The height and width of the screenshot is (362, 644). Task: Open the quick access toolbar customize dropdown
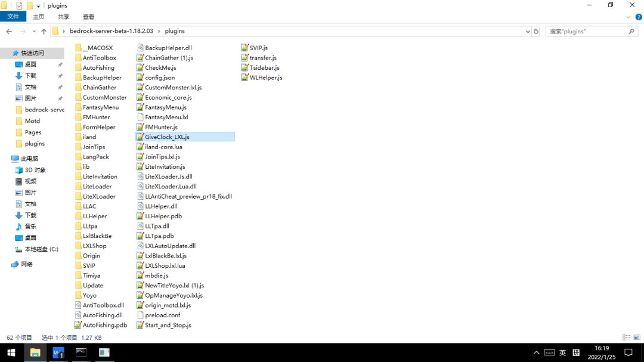[x=38, y=6]
